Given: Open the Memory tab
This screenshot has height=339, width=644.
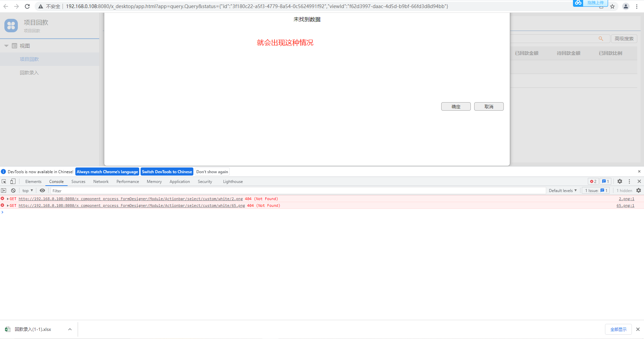Looking at the screenshot, I should tap(154, 182).
